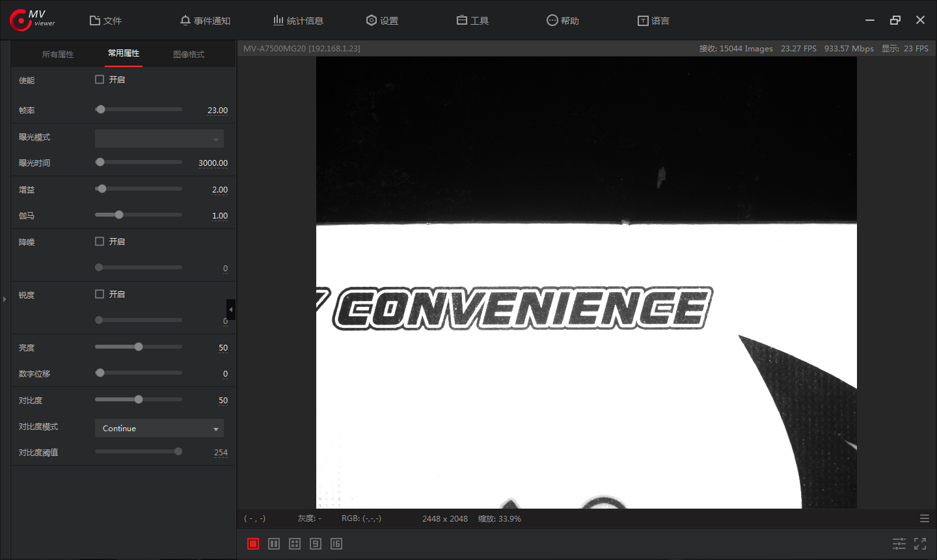Minimize the MV viewer window
This screenshot has height=560, width=937.
click(870, 20)
